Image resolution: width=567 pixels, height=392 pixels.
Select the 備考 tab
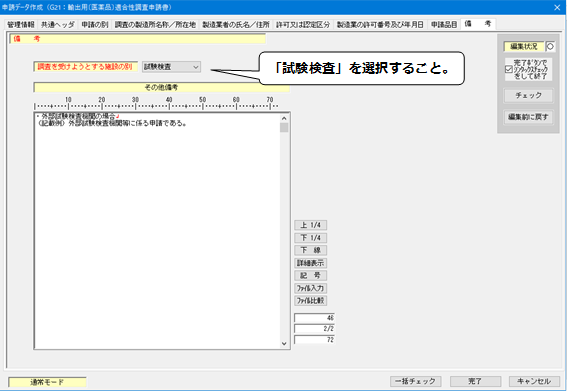coord(478,24)
